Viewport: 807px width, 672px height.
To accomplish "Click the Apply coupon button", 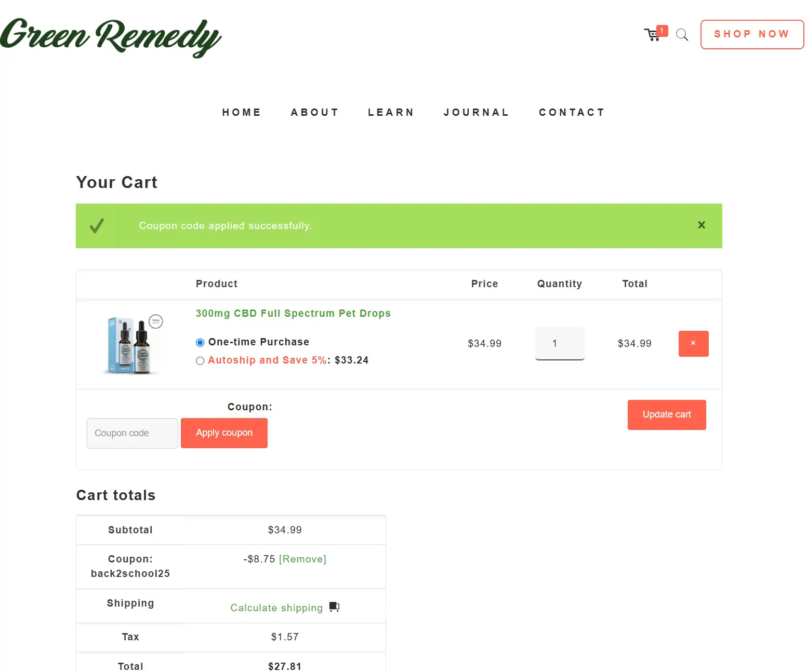I will pyautogui.click(x=224, y=433).
